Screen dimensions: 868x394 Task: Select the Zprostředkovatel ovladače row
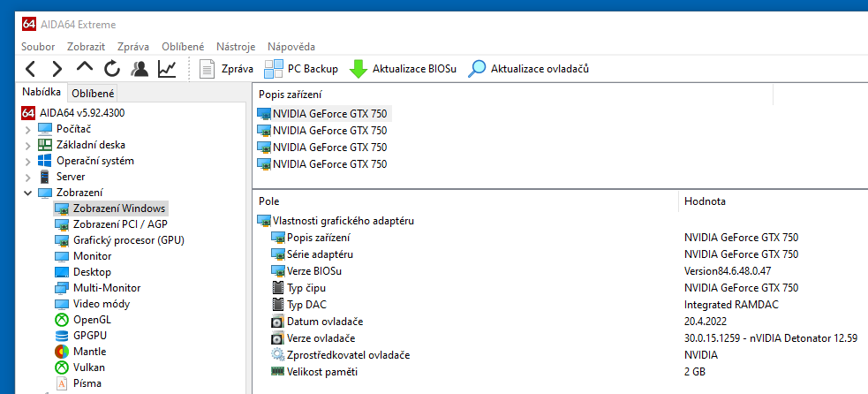(x=341, y=355)
